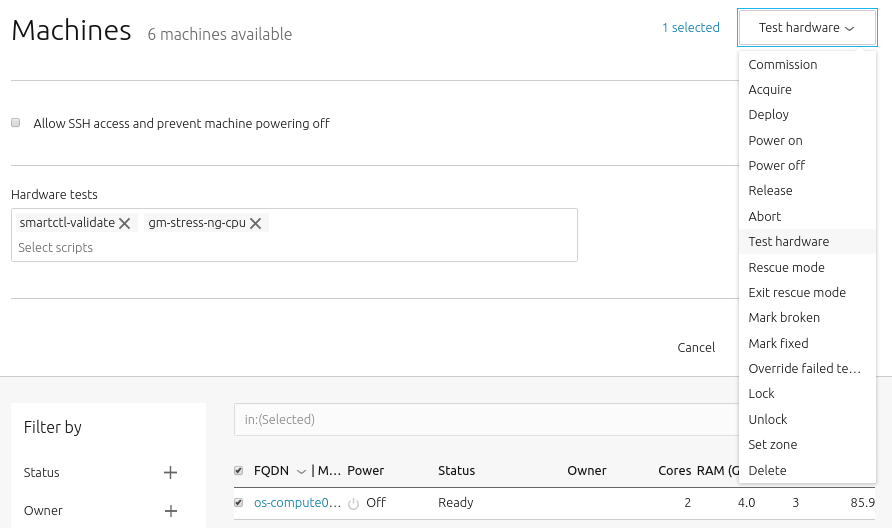Remove the smartctl-validate script tag

[124, 224]
